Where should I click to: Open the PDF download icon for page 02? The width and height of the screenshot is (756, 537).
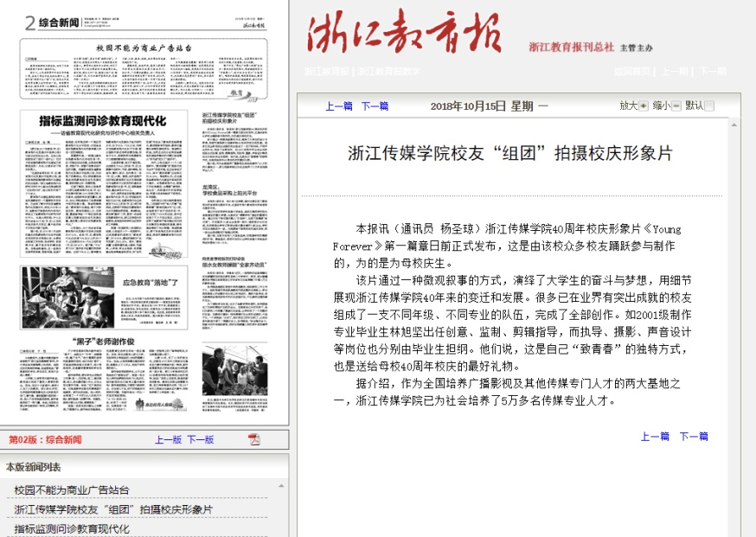(x=254, y=439)
